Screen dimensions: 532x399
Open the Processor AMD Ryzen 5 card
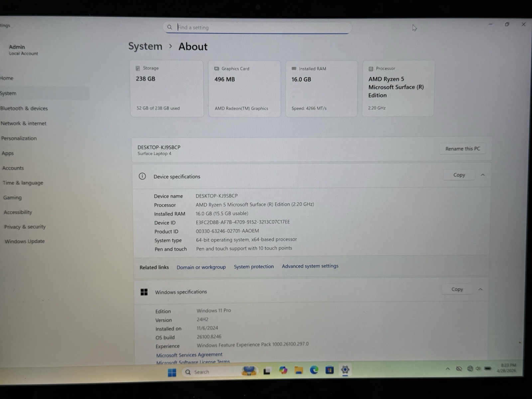coord(398,88)
